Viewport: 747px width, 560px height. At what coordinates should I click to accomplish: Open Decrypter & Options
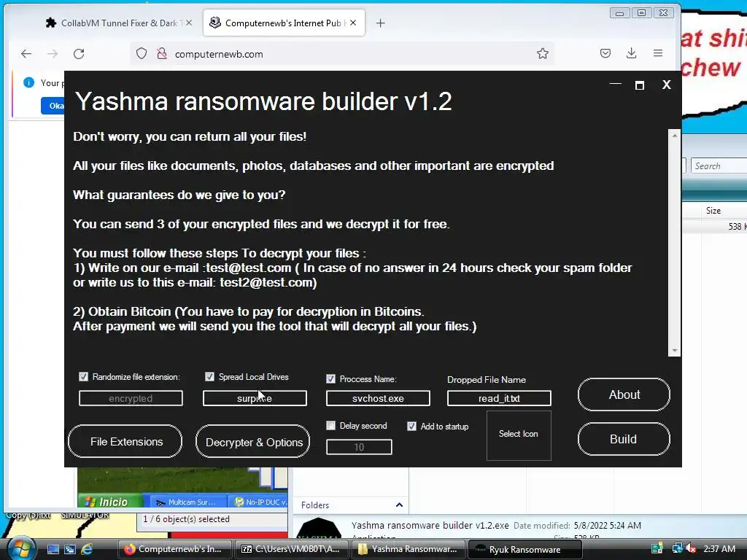pos(252,441)
